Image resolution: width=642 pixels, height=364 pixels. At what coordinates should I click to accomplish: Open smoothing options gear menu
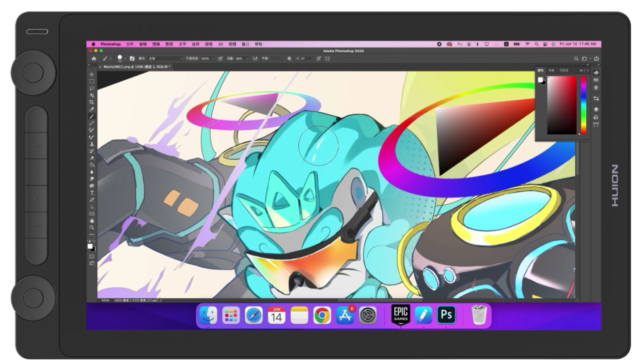289,59
